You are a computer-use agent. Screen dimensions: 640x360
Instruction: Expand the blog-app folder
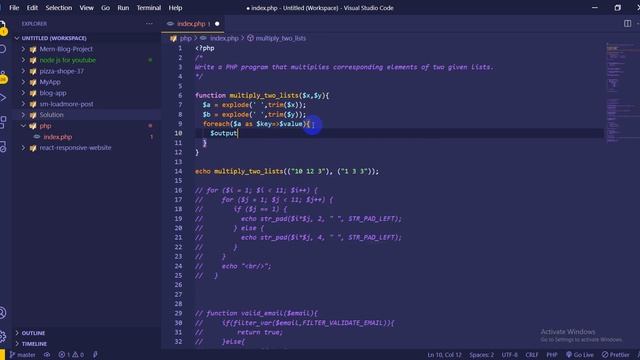pyautogui.click(x=23, y=93)
